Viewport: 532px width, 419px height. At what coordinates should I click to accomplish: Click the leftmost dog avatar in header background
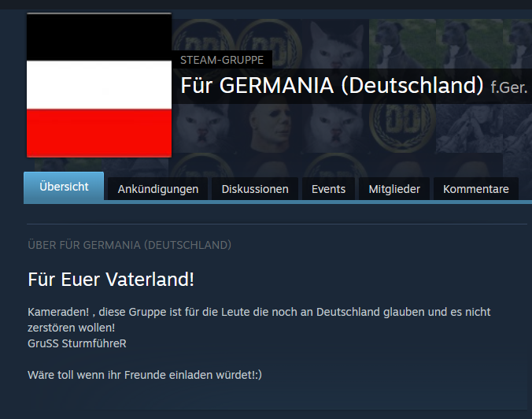coord(402,44)
